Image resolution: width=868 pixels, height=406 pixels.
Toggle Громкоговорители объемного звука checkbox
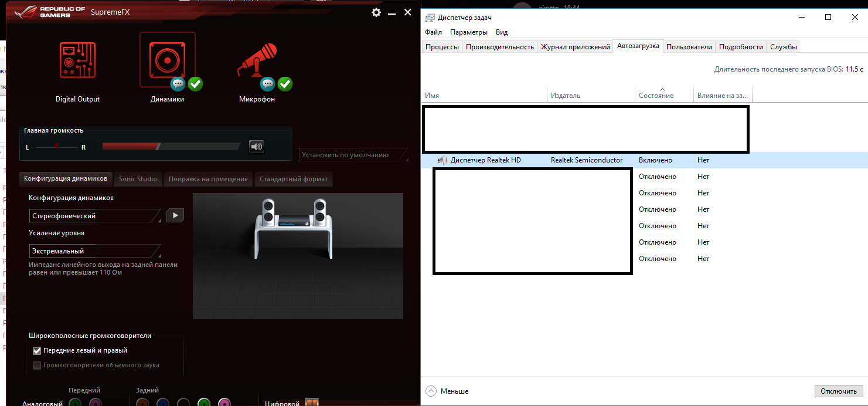point(37,366)
